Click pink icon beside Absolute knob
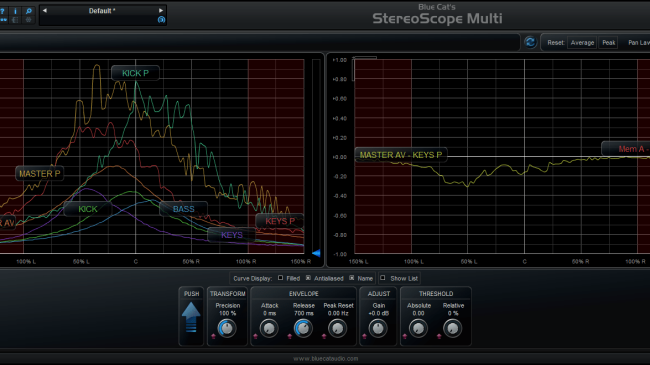The width and height of the screenshot is (650, 365). [x=405, y=336]
